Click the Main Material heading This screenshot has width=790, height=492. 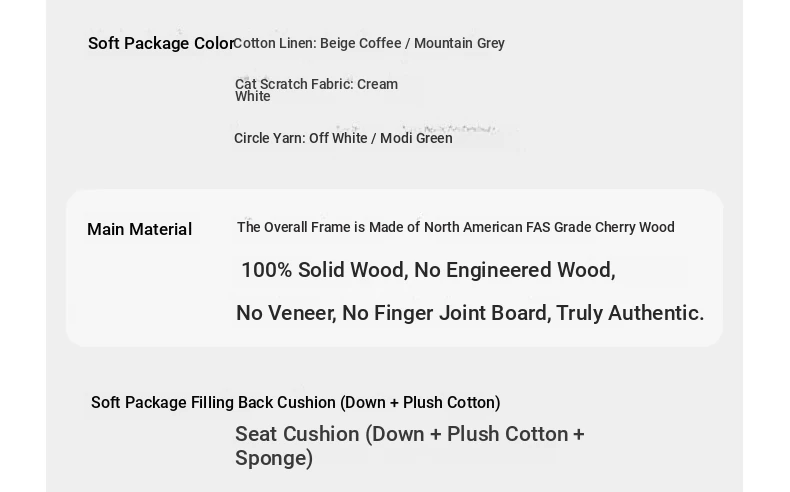[140, 229]
